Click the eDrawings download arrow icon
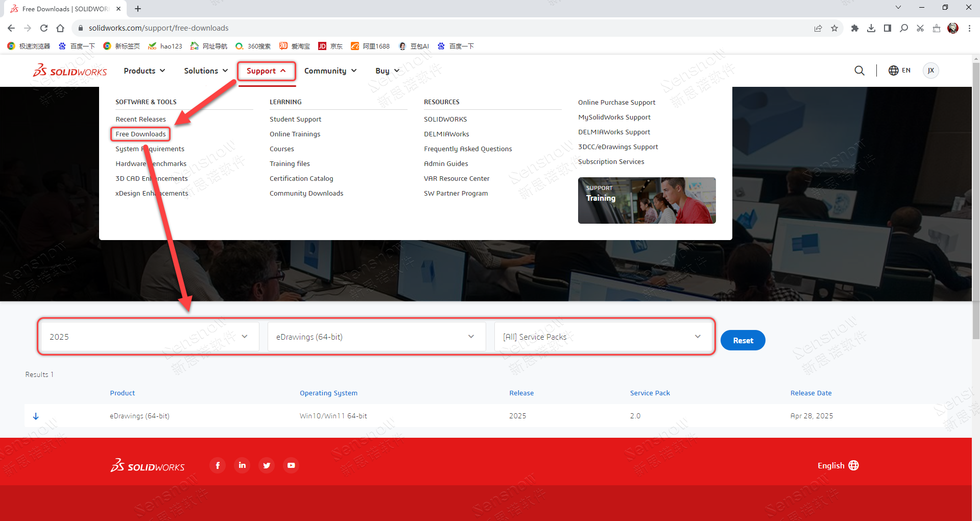This screenshot has width=980, height=521. (x=36, y=416)
